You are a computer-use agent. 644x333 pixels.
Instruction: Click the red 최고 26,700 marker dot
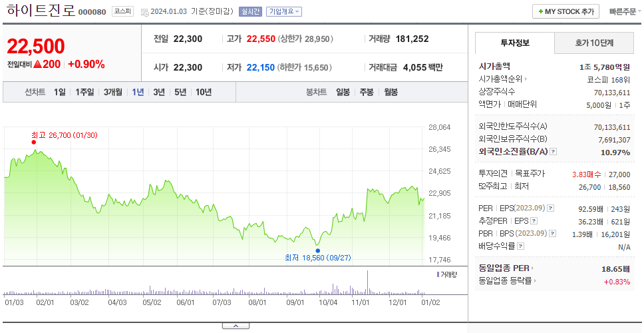point(34,143)
